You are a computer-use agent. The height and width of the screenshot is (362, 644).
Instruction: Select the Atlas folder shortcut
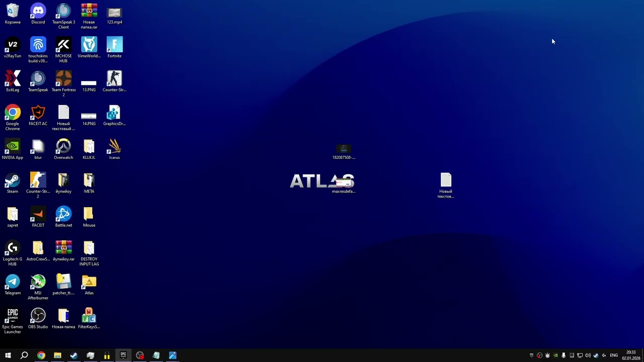point(89,285)
